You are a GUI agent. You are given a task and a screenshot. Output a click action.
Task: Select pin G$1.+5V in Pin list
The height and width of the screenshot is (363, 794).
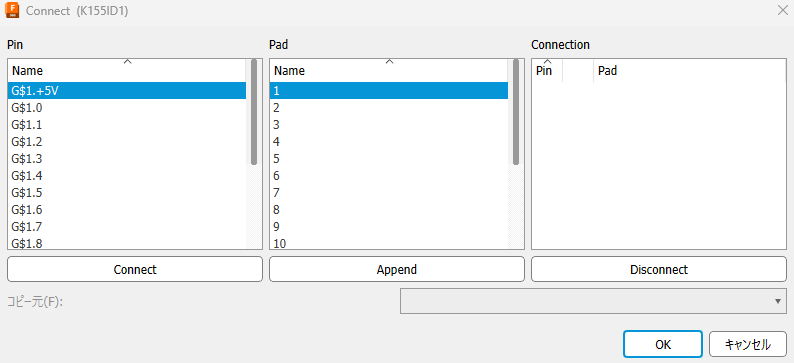click(127, 91)
